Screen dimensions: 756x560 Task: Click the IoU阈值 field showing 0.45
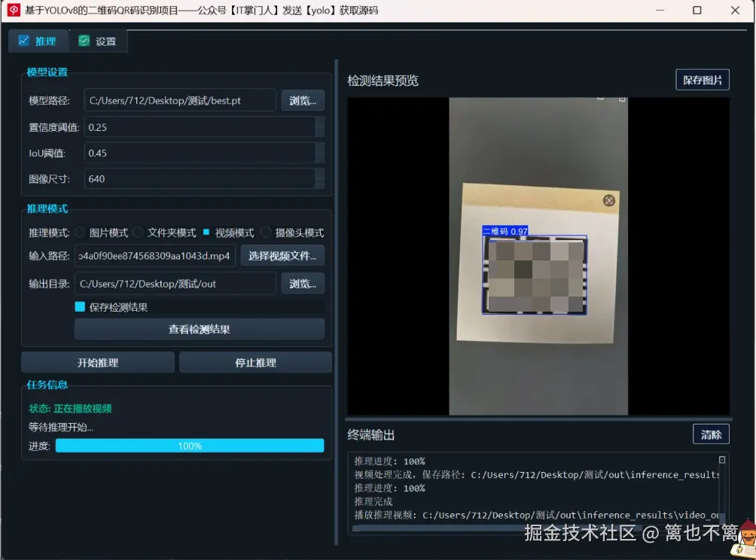click(x=200, y=154)
